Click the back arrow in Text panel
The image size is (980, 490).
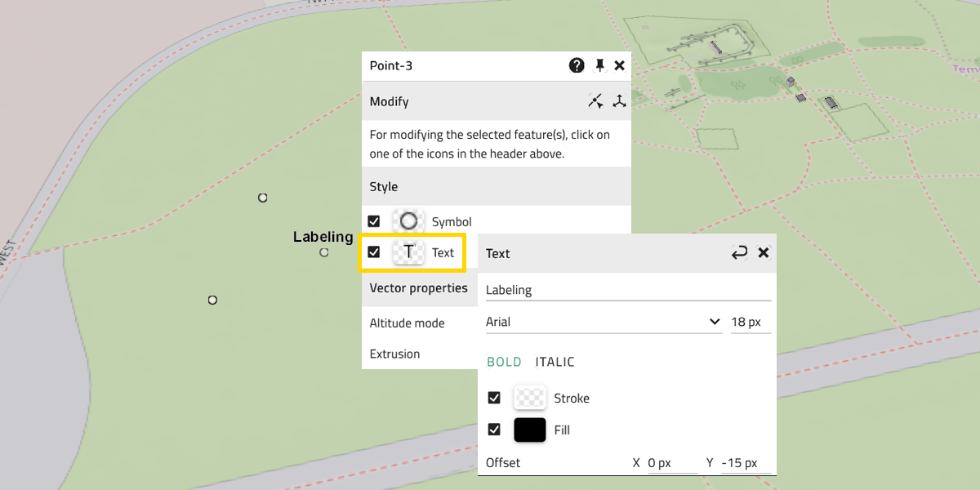(x=739, y=253)
